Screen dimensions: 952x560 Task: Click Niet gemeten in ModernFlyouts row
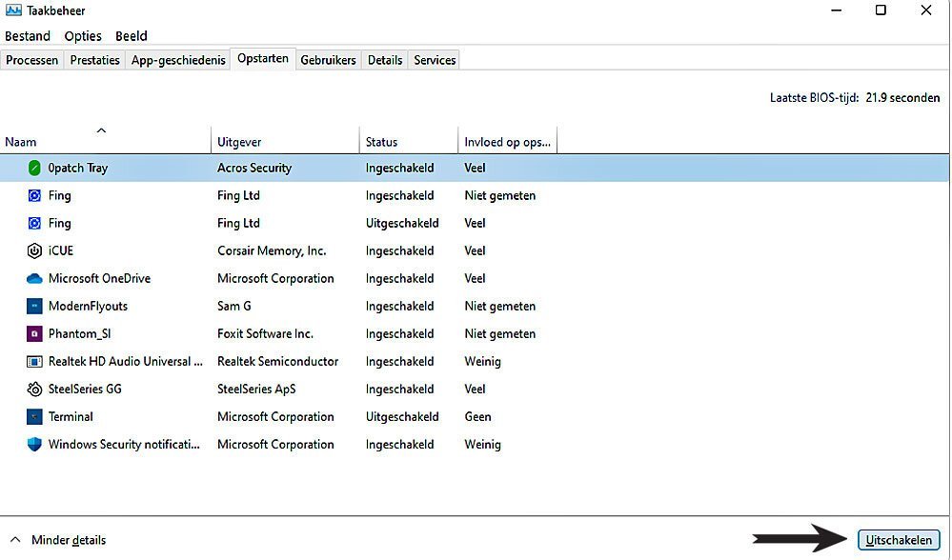pyautogui.click(x=499, y=306)
